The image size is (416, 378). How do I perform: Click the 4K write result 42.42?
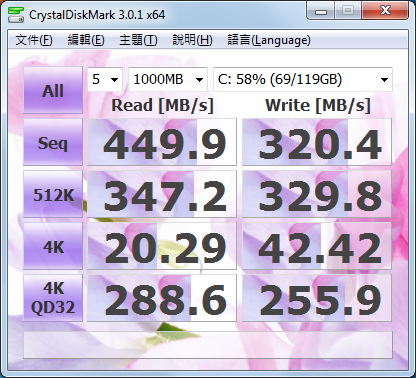[317, 246]
